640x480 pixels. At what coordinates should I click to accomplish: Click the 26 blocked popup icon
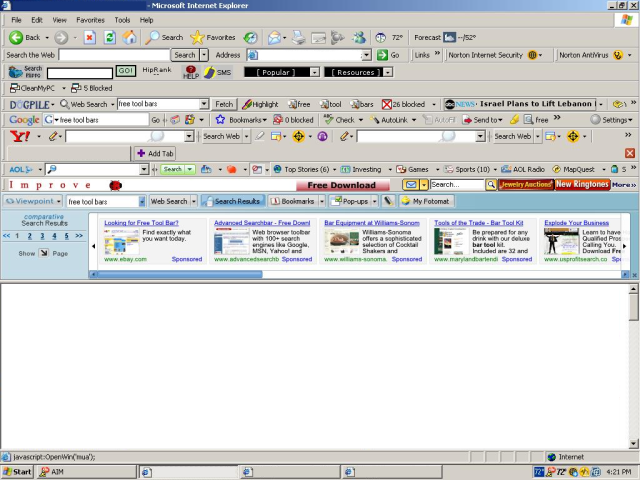pyautogui.click(x=387, y=104)
